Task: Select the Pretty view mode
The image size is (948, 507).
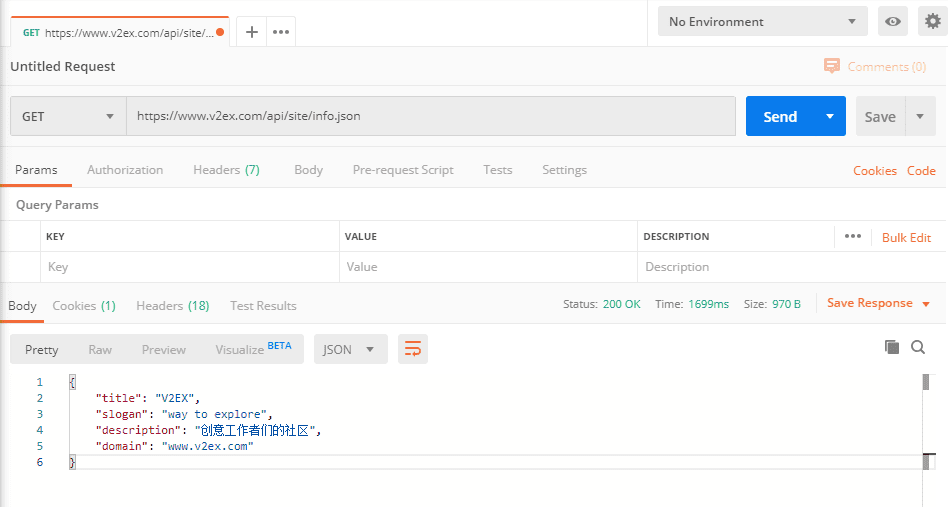Action: [42, 349]
